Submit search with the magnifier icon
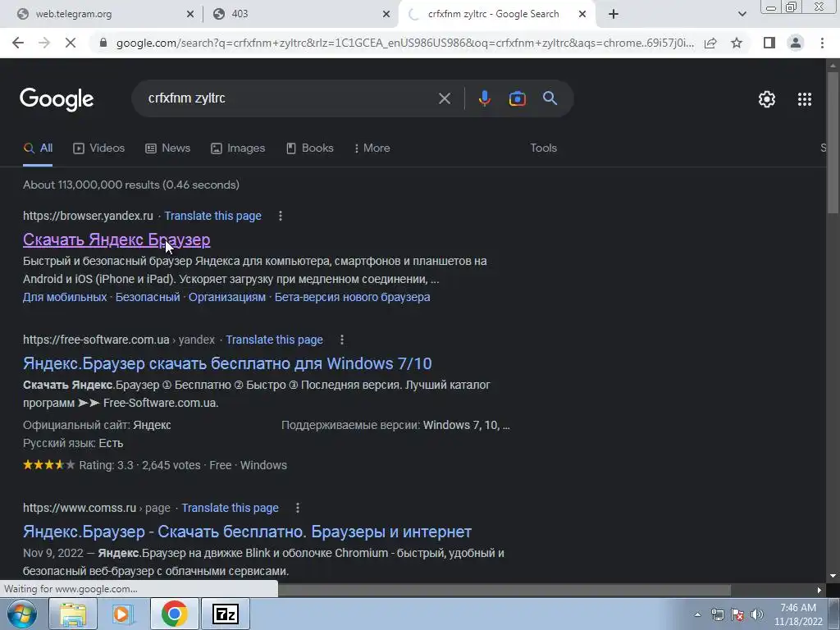This screenshot has width=840, height=630. tap(550, 98)
